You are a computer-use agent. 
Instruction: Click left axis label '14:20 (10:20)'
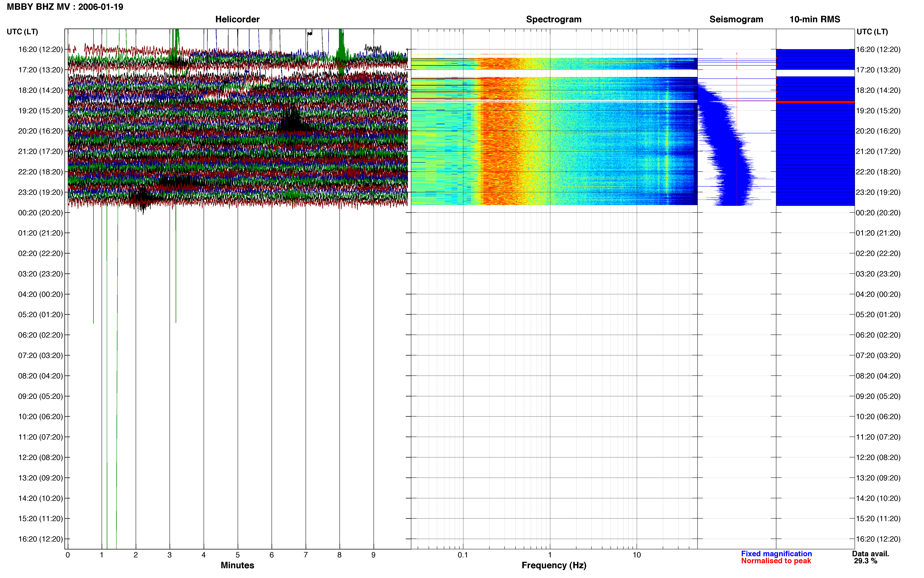click(x=41, y=498)
